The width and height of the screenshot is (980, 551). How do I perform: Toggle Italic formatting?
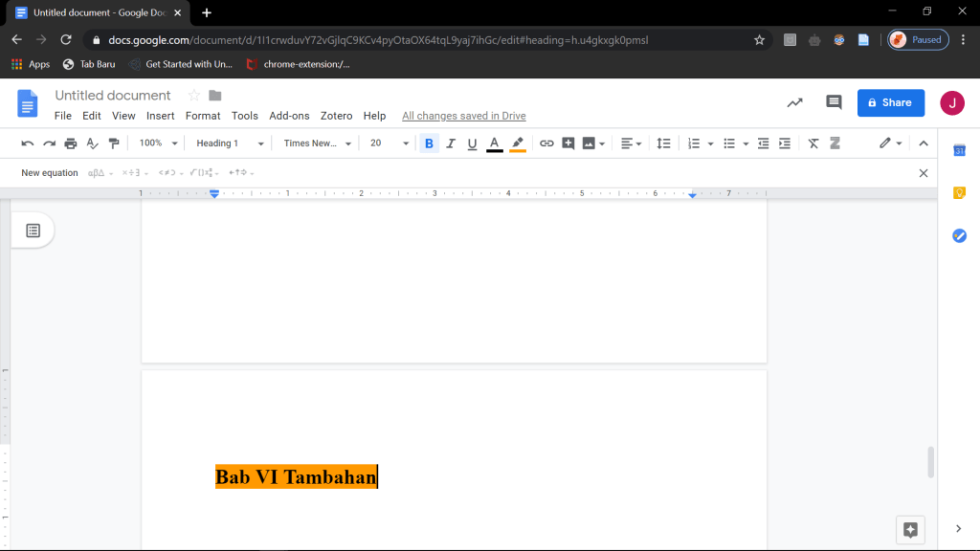click(450, 143)
